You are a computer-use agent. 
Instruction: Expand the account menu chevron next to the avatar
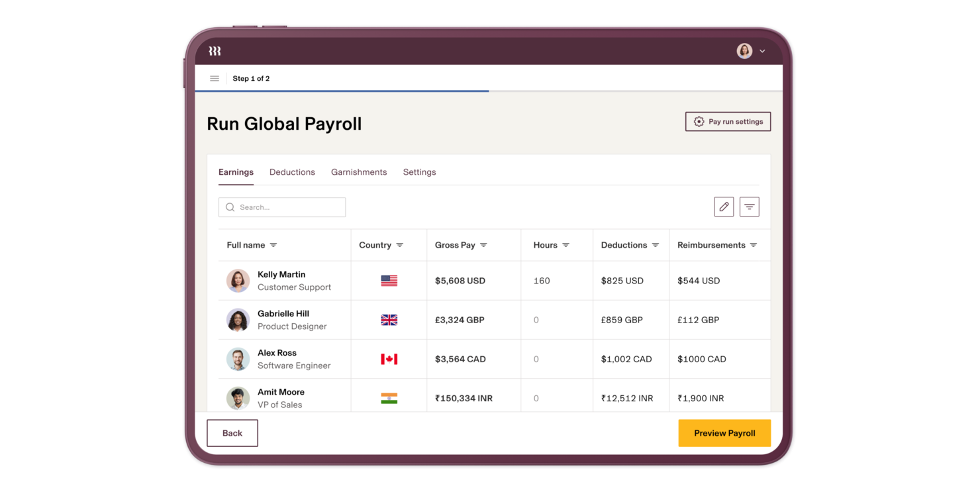[761, 50]
